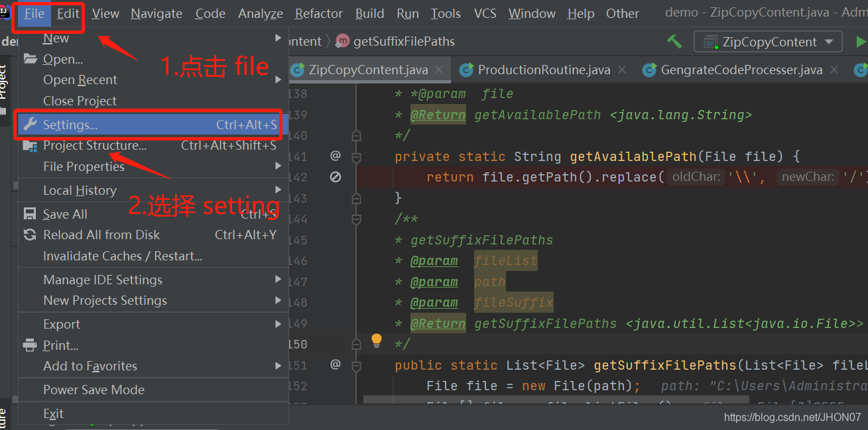Open the Help menu
The width and height of the screenshot is (868, 430).
tap(581, 13)
